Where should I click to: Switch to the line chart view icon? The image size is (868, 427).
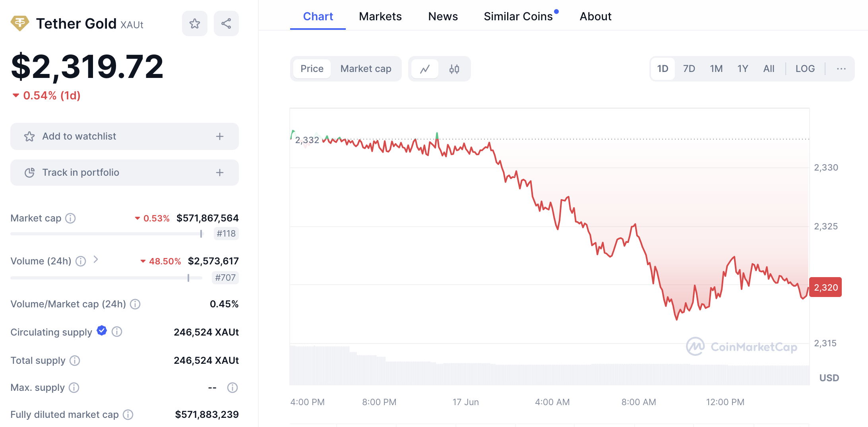[425, 69]
